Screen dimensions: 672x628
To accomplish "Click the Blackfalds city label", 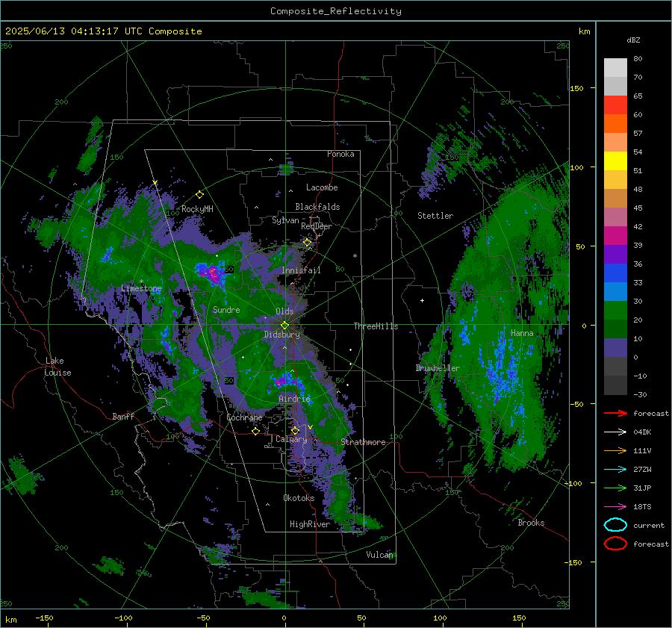I will pyautogui.click(x=317, y=207).
